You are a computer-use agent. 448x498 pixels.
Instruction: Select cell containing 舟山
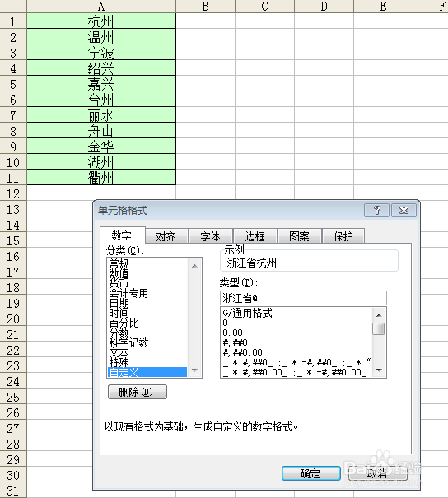101,130
